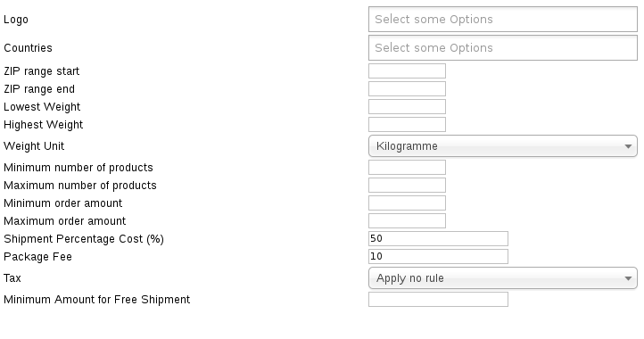This screenshot has height=339, width=644.
Task: Open the Logo multi-select options field
Action: pos(503,20)
